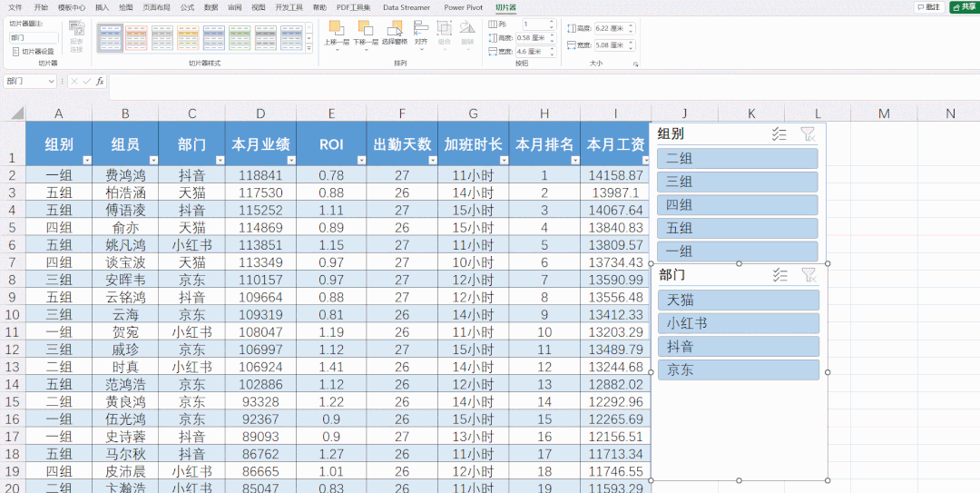The height and width of the screenshot is (493, 980).
Task: Click the Group (组合) icon
Action: tap(445, 28)
